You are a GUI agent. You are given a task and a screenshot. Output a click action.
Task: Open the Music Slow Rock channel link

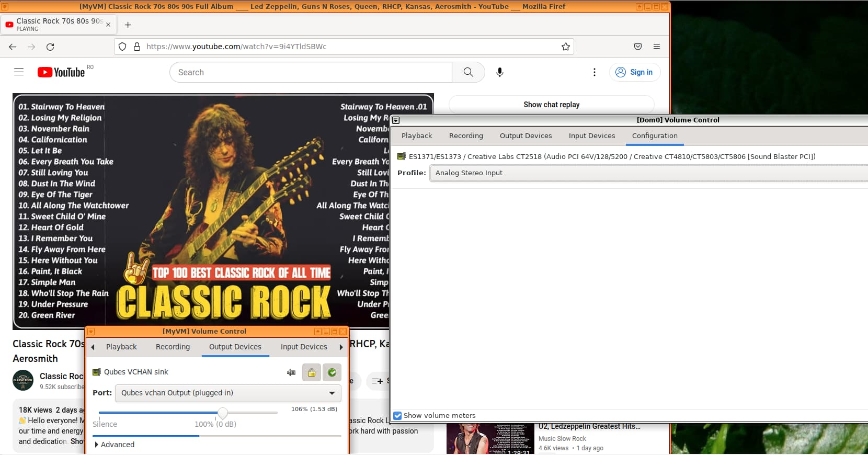pyautogui.click(x=562, y=439)
